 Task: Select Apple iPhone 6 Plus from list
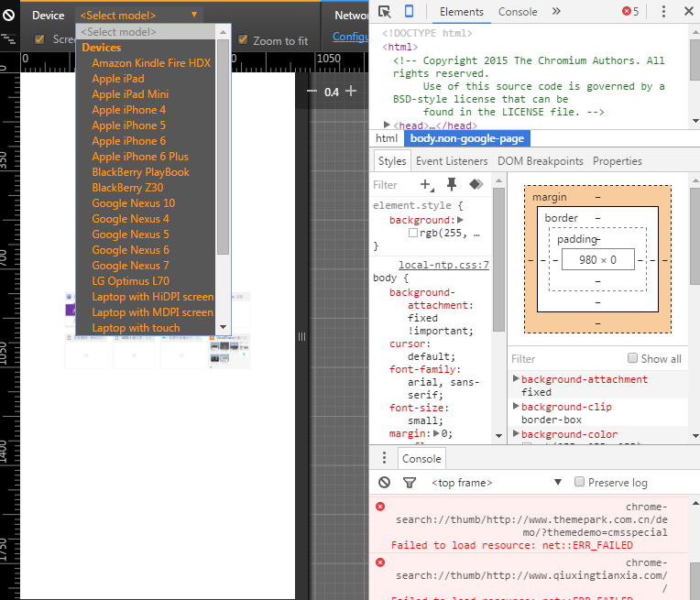pyautogui.click(x=140, y=157)
